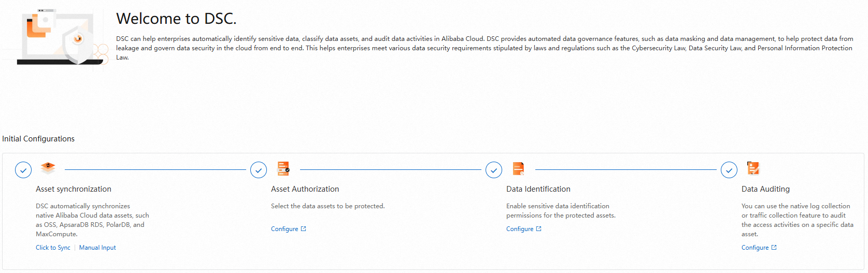Click the Asset synchronization step checkmark circle
868x273 pixels.
pos(23,170)
